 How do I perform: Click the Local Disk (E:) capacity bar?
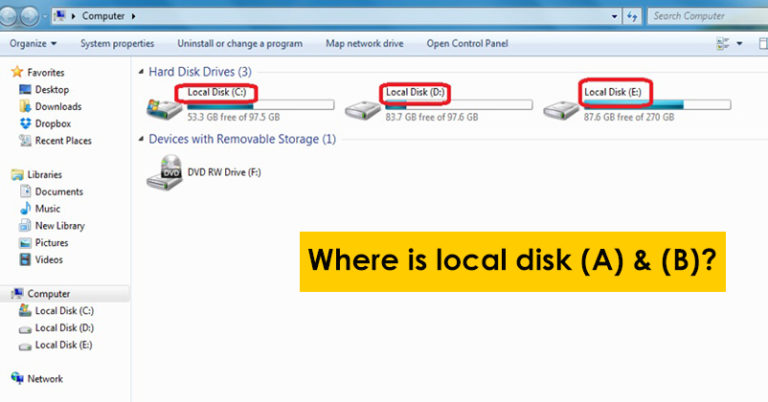tap(656, 105)
